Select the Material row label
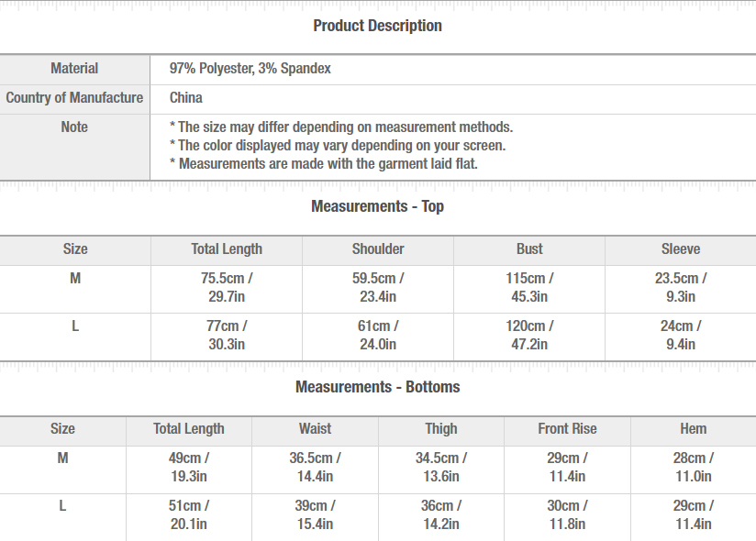The width and height of the screenshot is (756, 541). pos(74,69)
